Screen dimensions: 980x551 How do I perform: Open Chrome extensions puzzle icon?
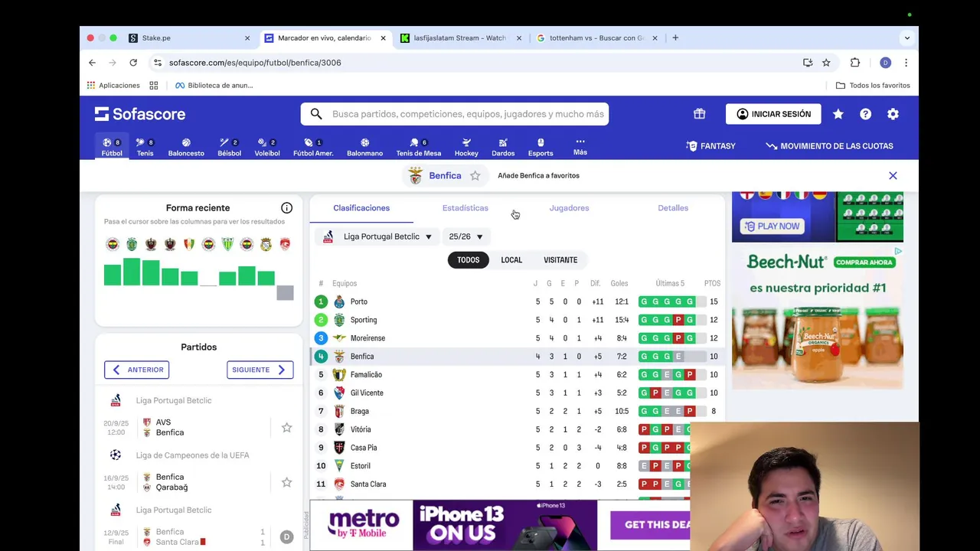tap(855, 63)
